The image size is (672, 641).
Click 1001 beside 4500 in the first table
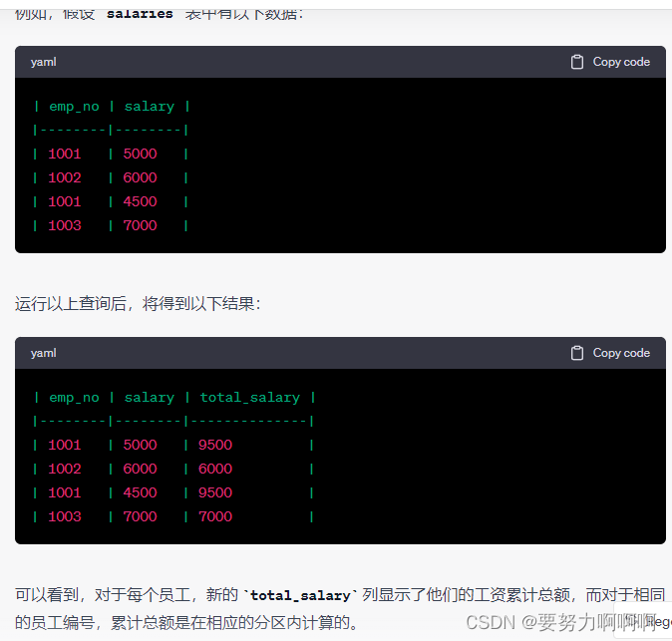pyautogui.click(x=65, y=201)
